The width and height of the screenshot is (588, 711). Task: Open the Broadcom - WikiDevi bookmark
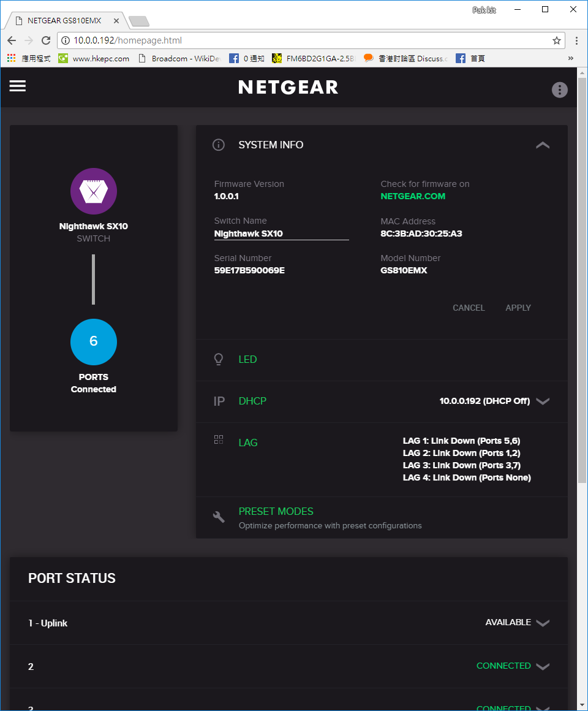pos(179,58)
